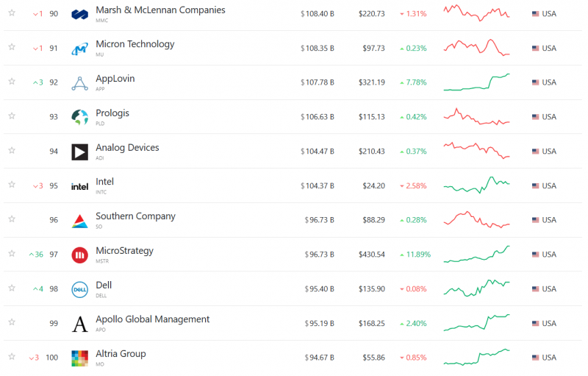Click the Analog Devices play-shaped logo
588x376 pixels.
[79, 152]
